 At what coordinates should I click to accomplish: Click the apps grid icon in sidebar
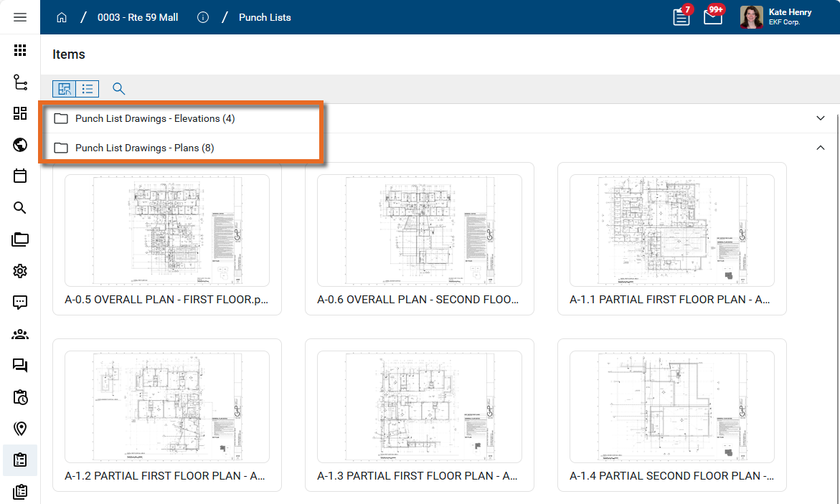tap(20, 50)
